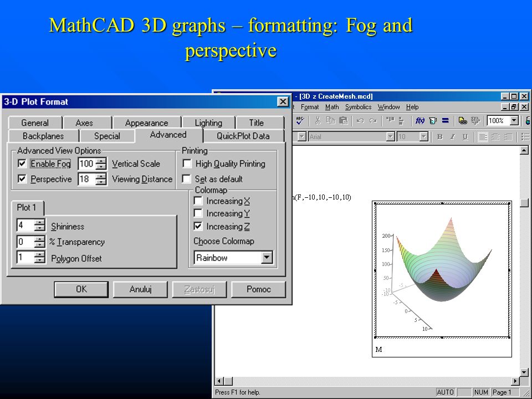This screenshot has height=399, width=532.
Task: Run the spell check tool
Action: (x=300, y=120)
